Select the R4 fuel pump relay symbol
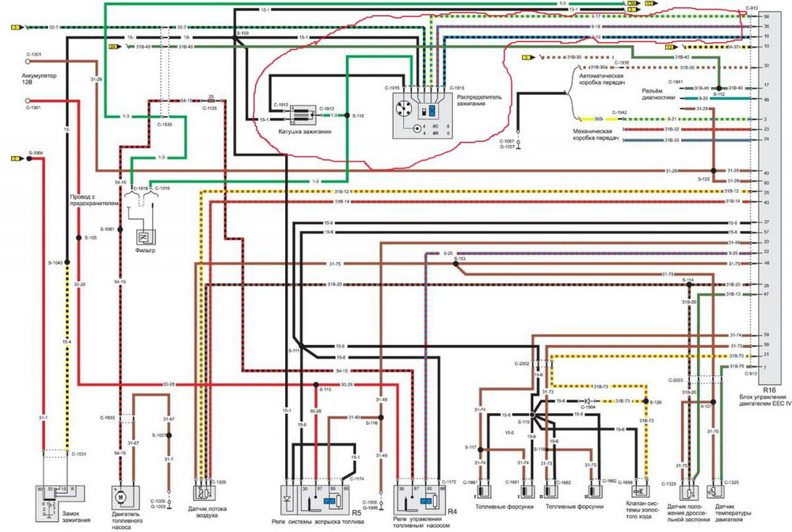The width and height of the screenshot is (792, 532). pos(421,500)
